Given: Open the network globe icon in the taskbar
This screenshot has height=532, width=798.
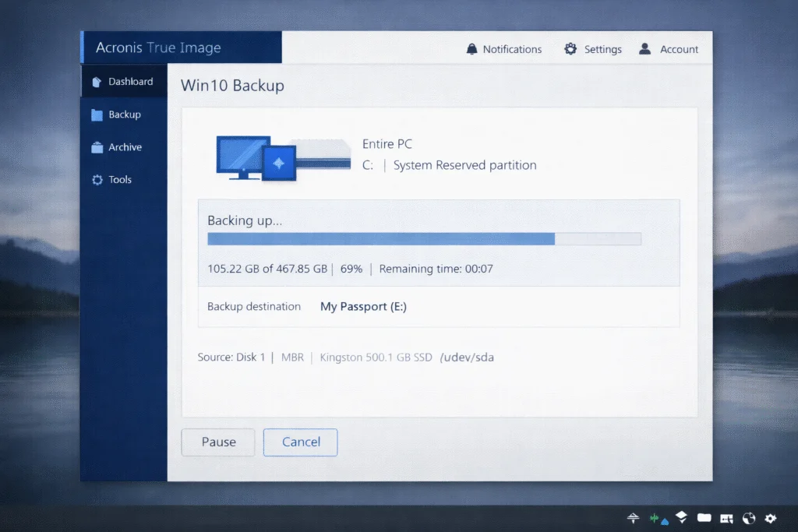Looking at the screenshot, I should click(749, 518).
